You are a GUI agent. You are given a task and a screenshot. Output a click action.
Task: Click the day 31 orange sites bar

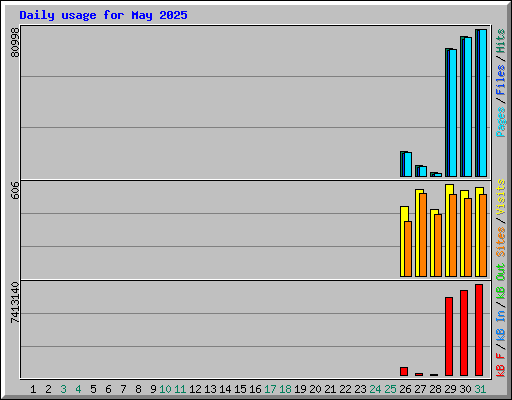(483, 235)
